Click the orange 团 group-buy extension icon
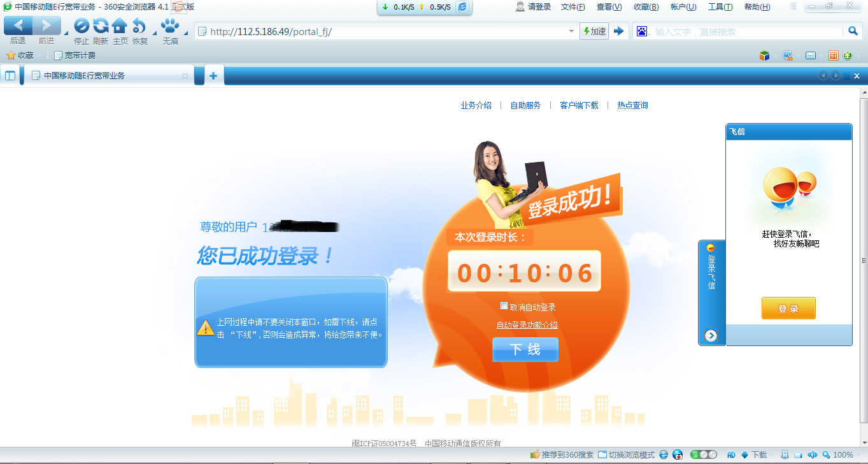 tap(833, 55)
